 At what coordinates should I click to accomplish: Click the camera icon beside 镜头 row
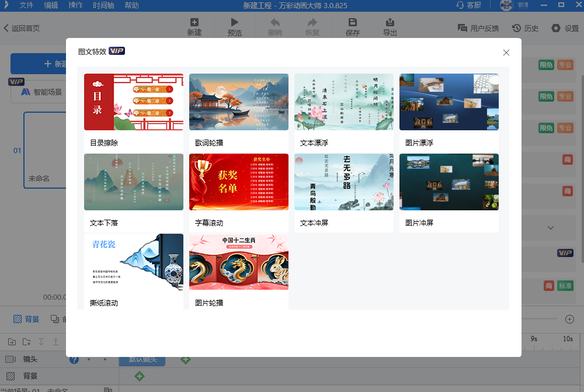point(12,359)
